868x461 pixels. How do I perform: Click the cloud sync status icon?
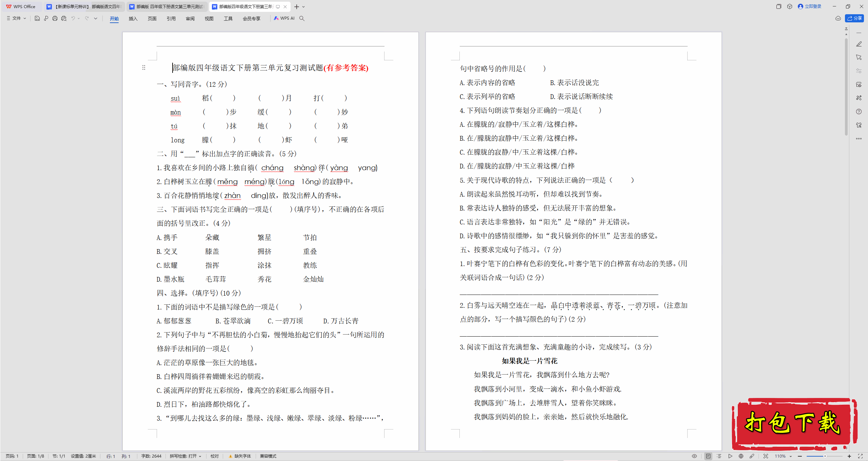[x=838, y=18]
